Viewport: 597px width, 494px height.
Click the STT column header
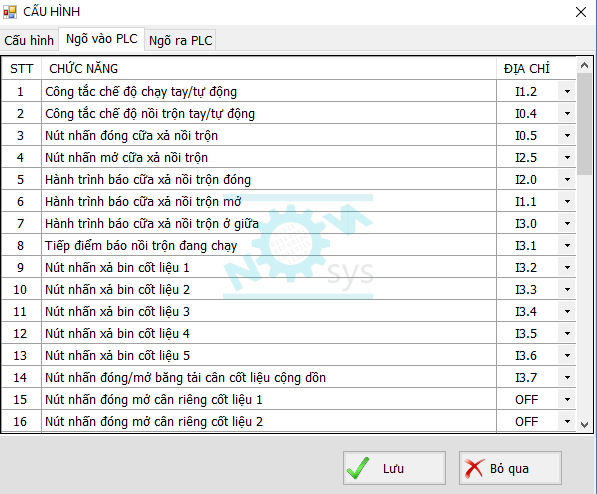(21, 69)
